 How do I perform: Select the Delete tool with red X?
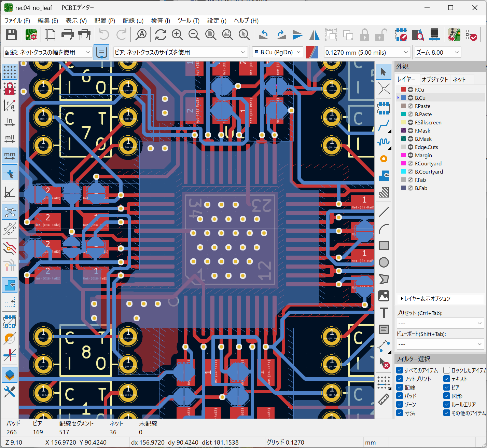click(384, 363)
